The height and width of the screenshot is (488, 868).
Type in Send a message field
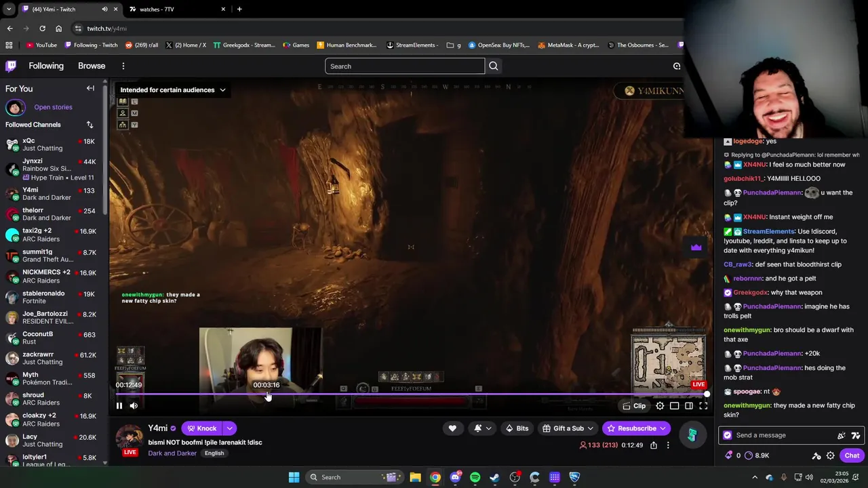pyautogui.click(x=778, y=435)
